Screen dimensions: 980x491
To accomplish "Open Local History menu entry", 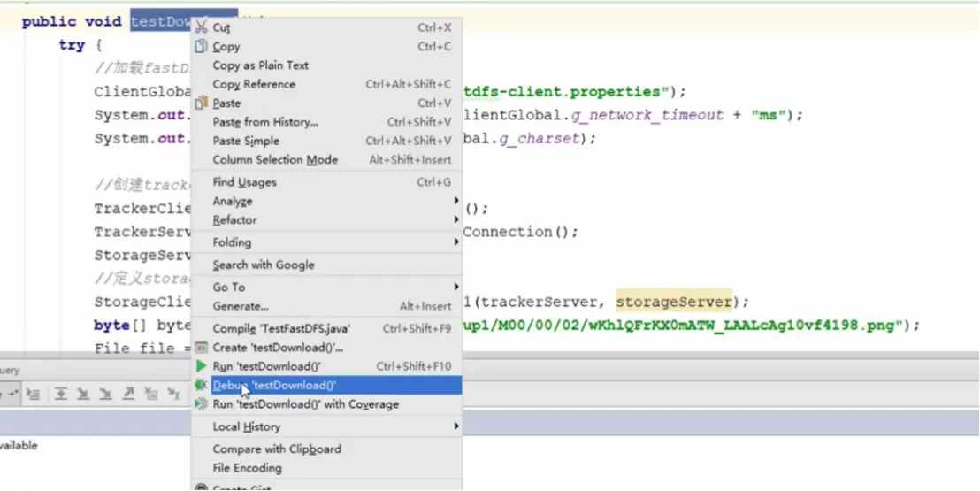I will 327,426.
